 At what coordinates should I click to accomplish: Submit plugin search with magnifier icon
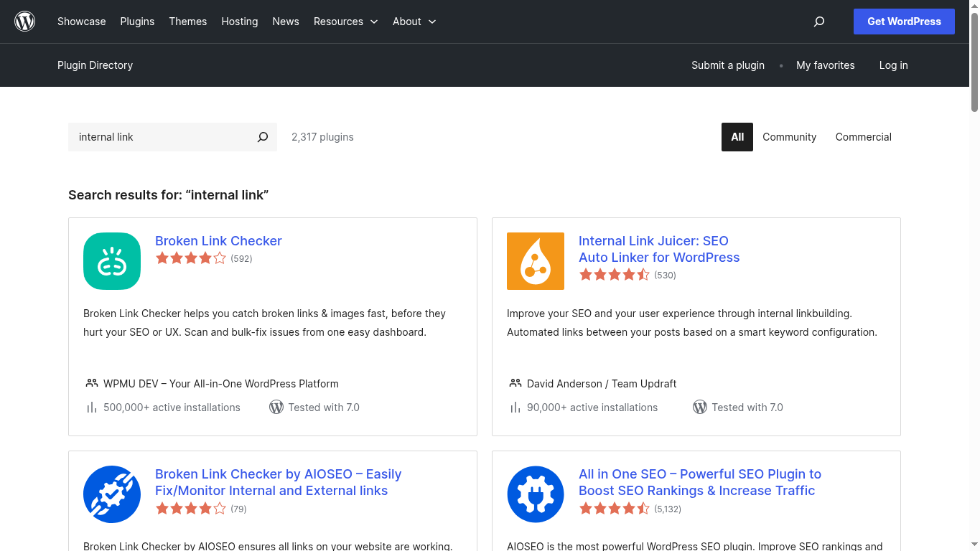pyautogui.click(x=263, y=137)
